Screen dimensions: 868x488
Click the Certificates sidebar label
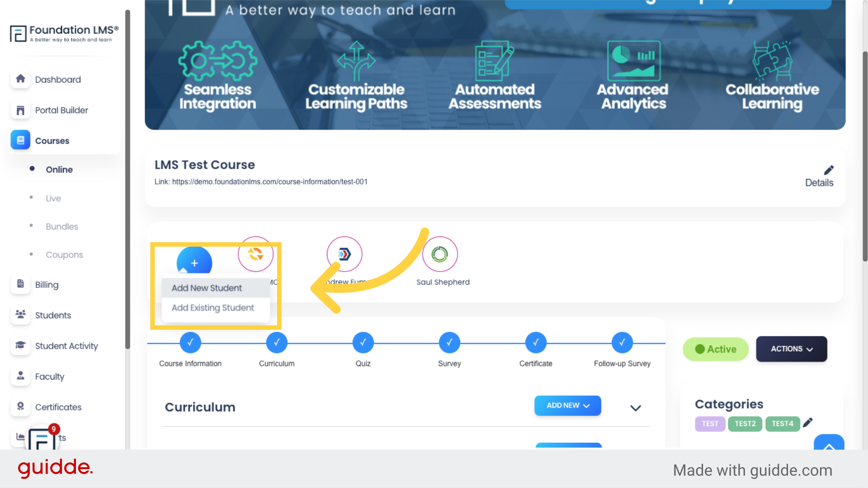[x=58, y=407]
